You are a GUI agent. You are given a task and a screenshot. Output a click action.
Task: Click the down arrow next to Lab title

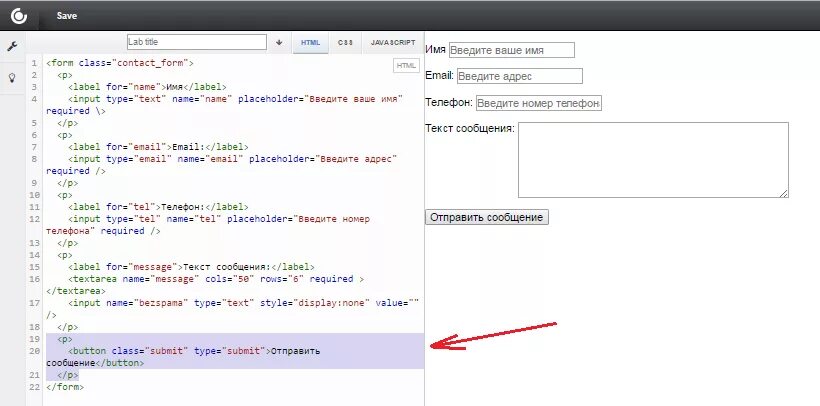click(279, 42)
